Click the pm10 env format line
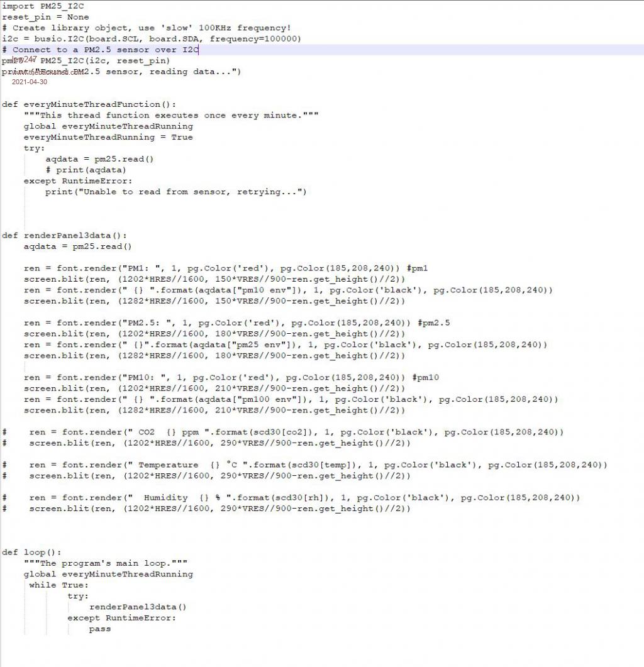 point(288,290)
